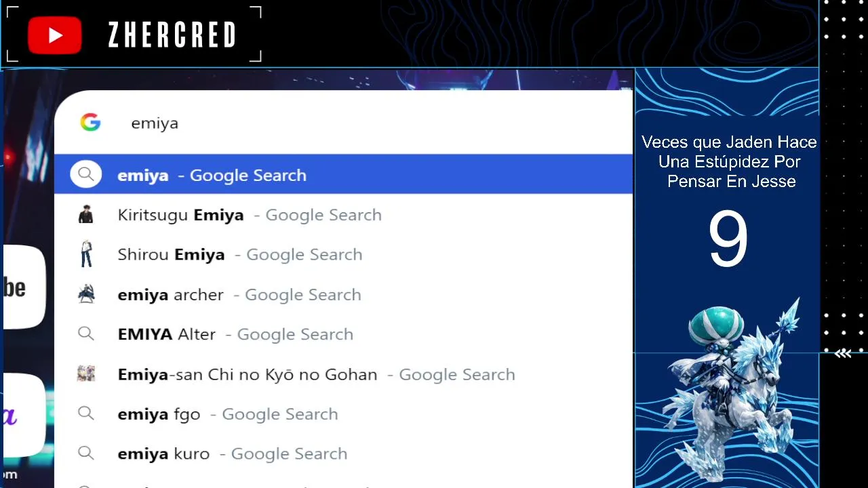Click the triple left chevron icon
Screen dimensions: 868x488
pyautogui.click(x=843, y=353)
